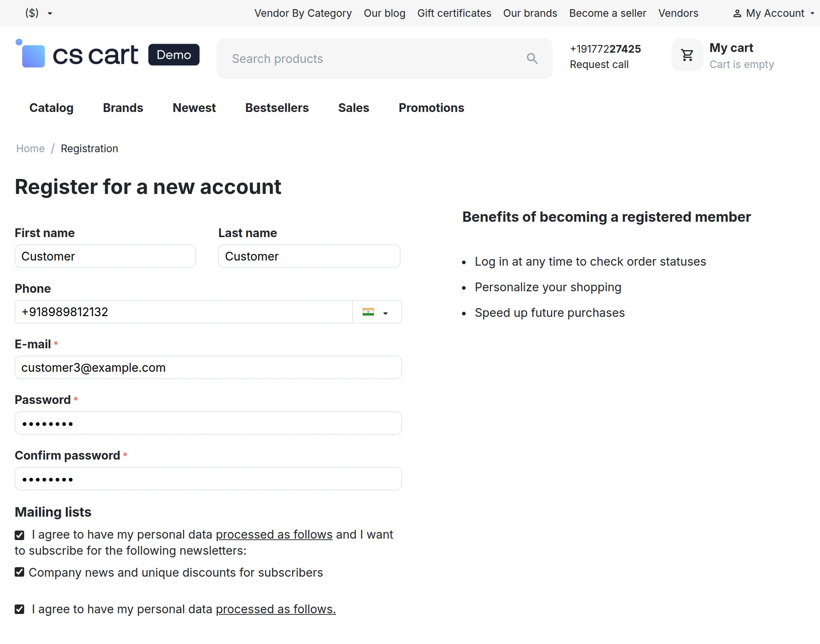Click the India flag icon

368,312
